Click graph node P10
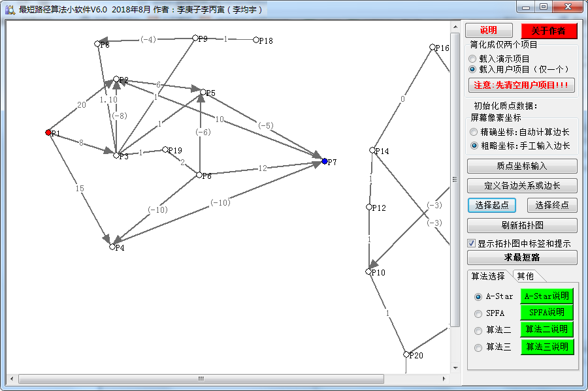588x391 pixels. pyautogui.click(x=368, y=272)
